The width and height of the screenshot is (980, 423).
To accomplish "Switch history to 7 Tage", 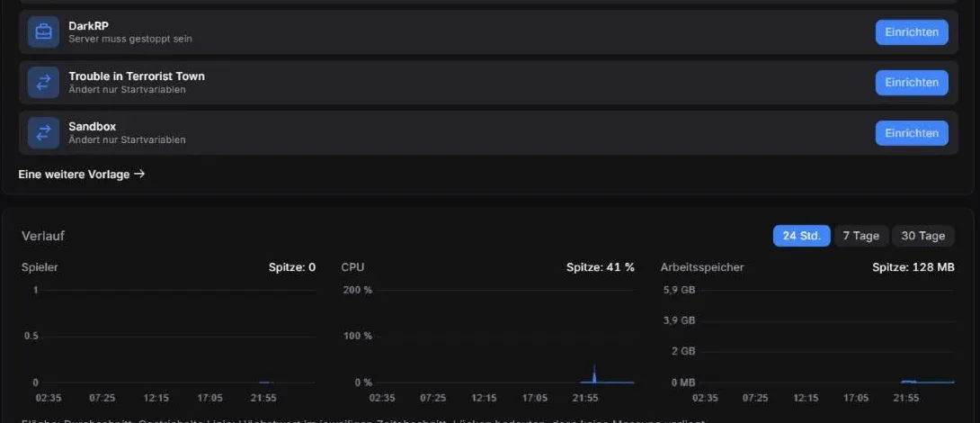I will 860,236.
